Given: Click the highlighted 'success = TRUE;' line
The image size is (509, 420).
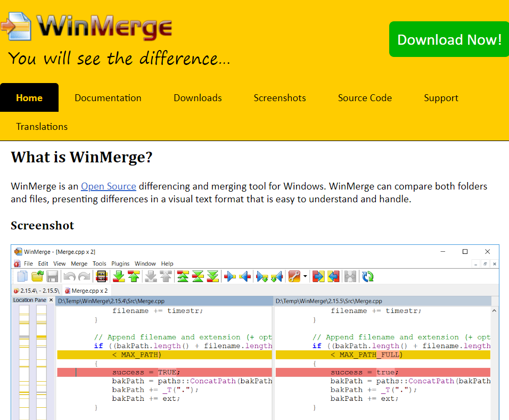Looking at the screenshot, I should tap(165, 372).
